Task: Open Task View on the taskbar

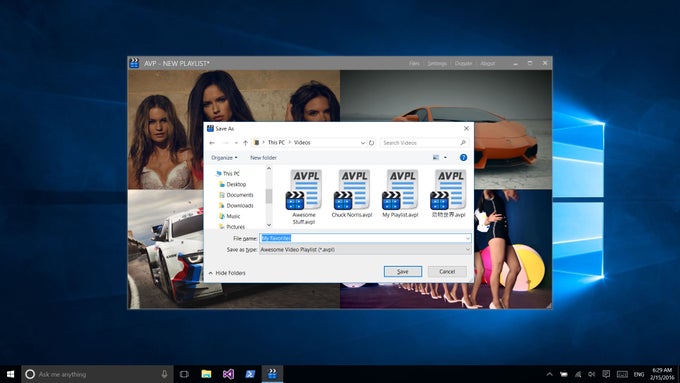Action: pos(184,374)
